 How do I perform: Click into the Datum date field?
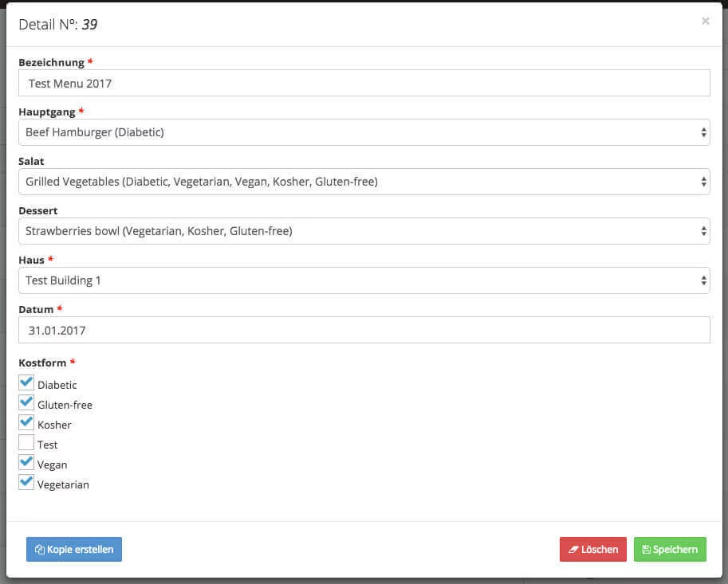click(x=364, y=330)
